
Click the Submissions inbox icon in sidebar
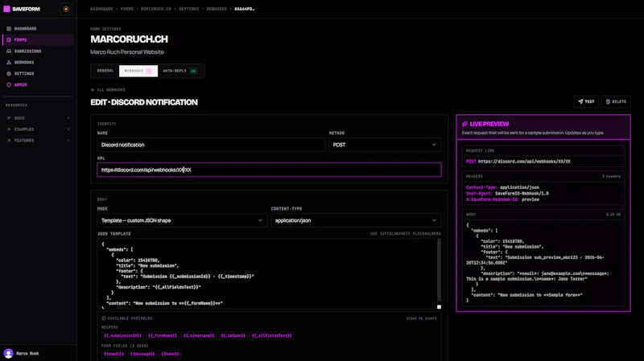[9, 51]
